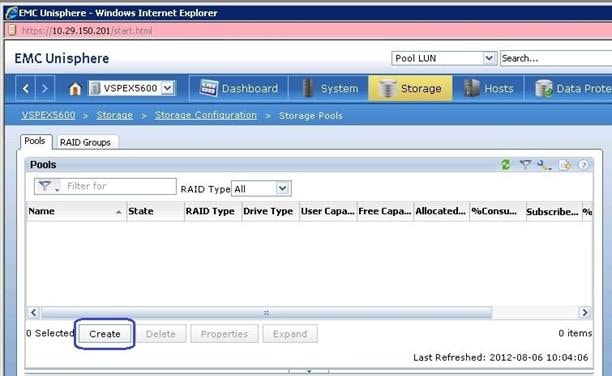Open the wrench settings icon in Pools header
The width and height of the screenshot is (612, 376).
click(544, 165)
